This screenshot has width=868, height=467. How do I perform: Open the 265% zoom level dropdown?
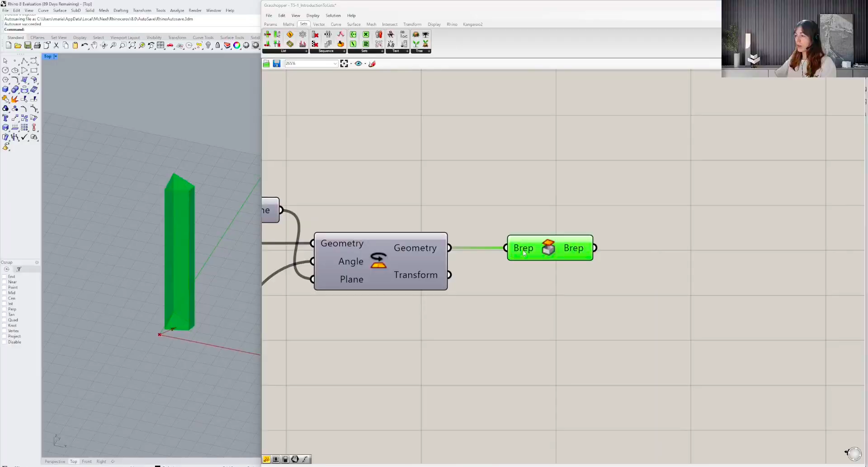coord(335,64)
